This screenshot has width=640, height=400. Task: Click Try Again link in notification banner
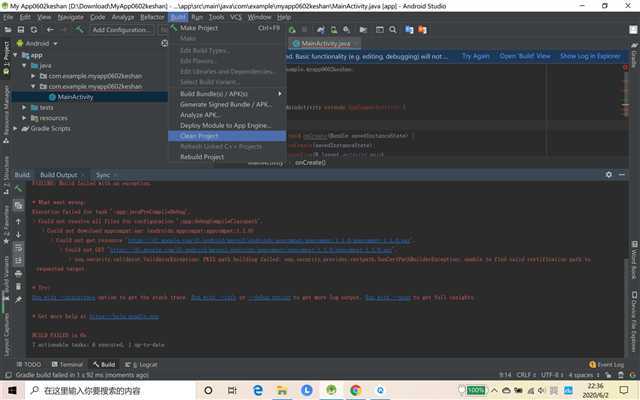click(476, 56)
